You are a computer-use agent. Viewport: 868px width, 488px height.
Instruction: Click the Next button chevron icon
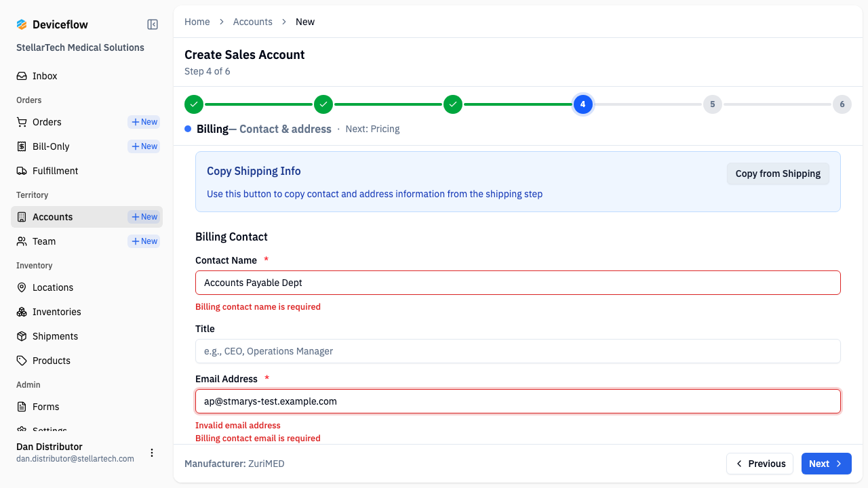click(x=839, y=464)
